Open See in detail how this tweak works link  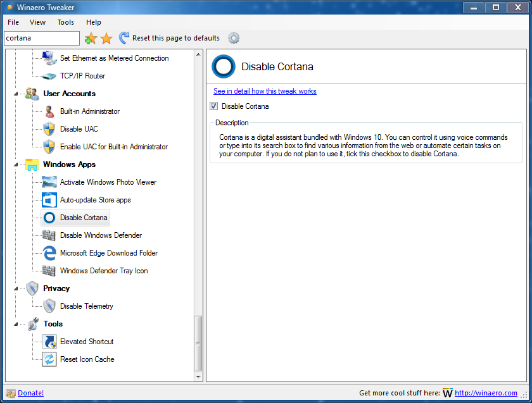265,91
